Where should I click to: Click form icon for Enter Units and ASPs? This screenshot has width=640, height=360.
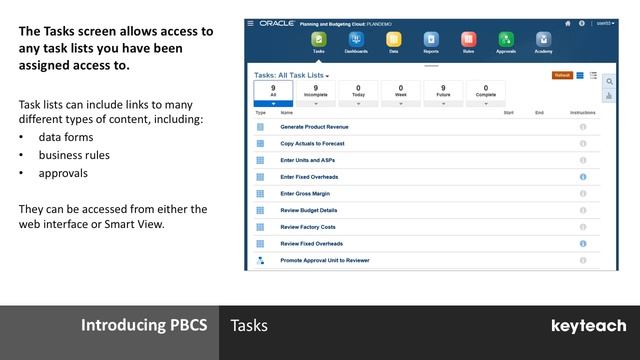[x=260, y=160]
